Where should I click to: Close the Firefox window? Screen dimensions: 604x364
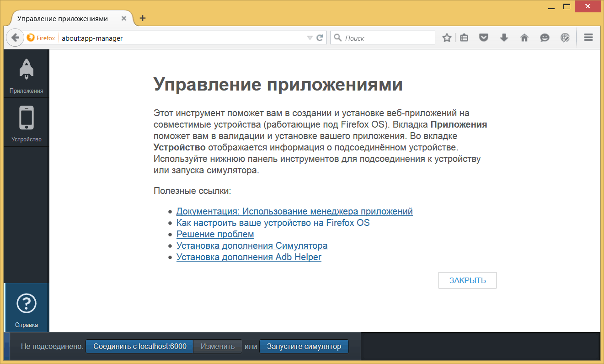588,6
